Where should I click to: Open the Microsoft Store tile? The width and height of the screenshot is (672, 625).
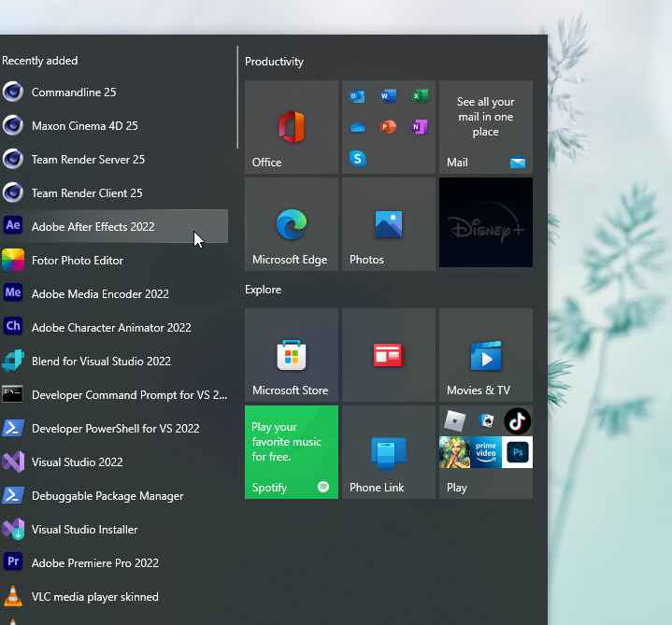pyautogui.click(x=292, y=355)
